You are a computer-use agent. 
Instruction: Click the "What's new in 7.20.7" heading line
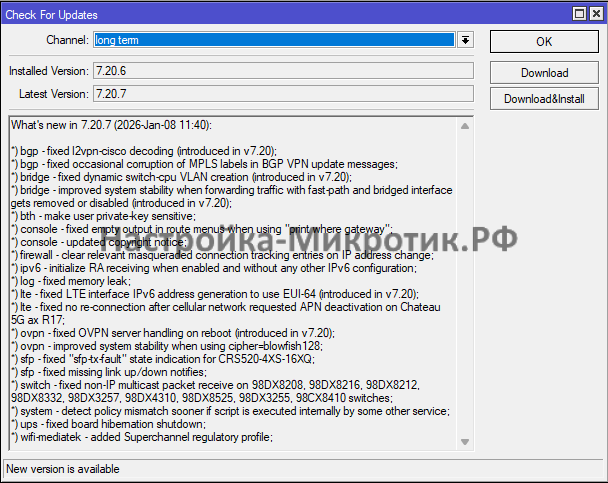tap(111, 125)
